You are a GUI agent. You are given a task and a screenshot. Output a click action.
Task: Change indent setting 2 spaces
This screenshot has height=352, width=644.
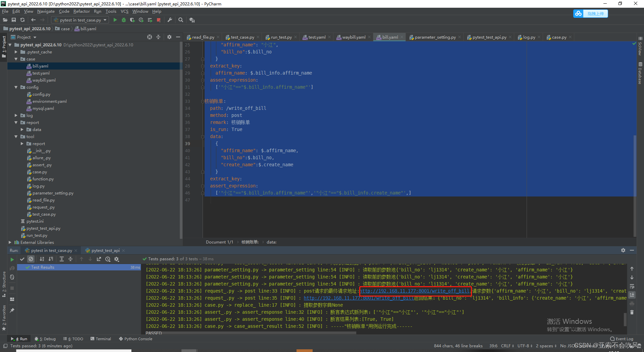[x=546, y=346]
